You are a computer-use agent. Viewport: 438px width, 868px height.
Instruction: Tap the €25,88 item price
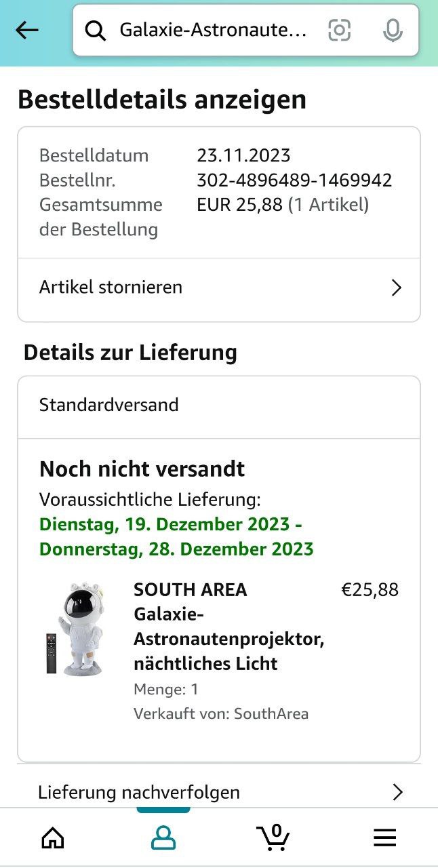pyautogui.click(x=370, y=590)
